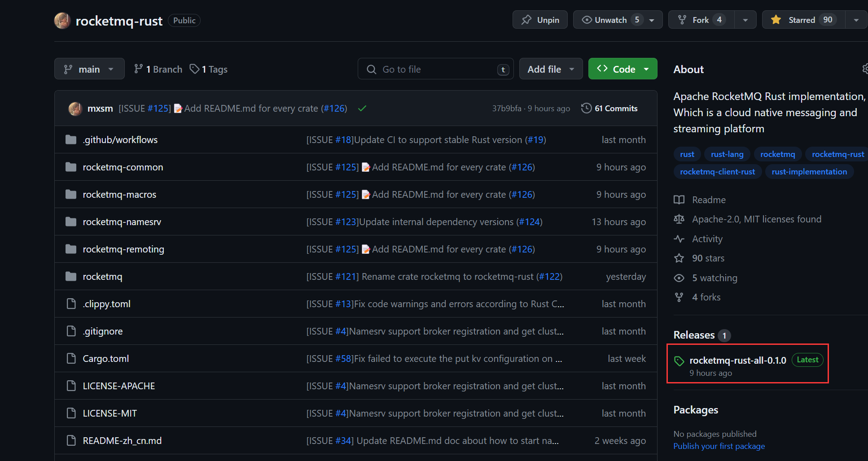View the 61 Commits history
Viewport: 868px width, 461px height.
tap(609, 109)
